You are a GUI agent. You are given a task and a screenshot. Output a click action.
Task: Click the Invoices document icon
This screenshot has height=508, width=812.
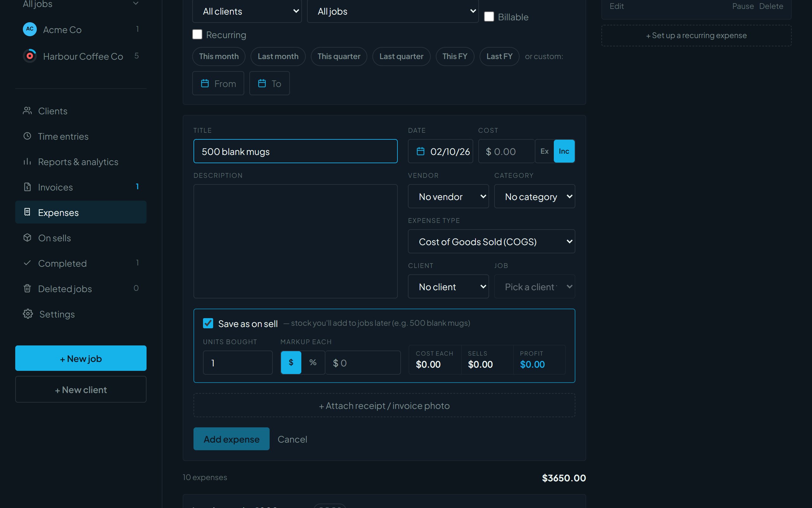click(x=27, y=187)
